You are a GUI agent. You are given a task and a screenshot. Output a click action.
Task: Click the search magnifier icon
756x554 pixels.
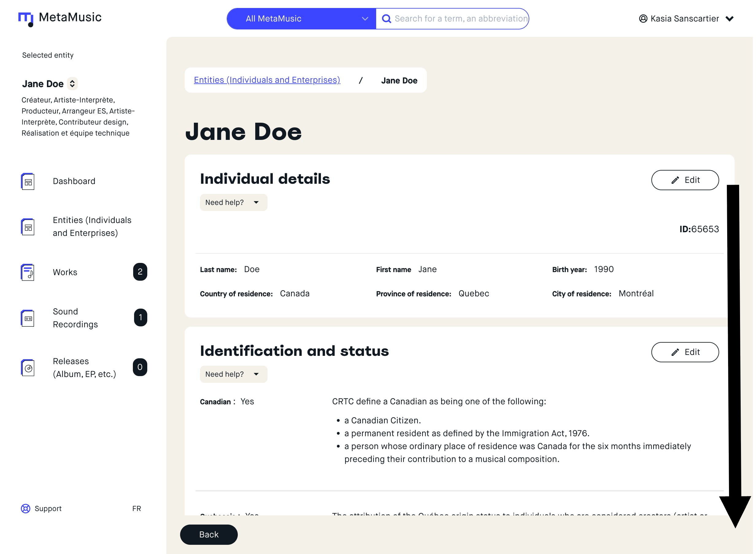tap(386, 19)
